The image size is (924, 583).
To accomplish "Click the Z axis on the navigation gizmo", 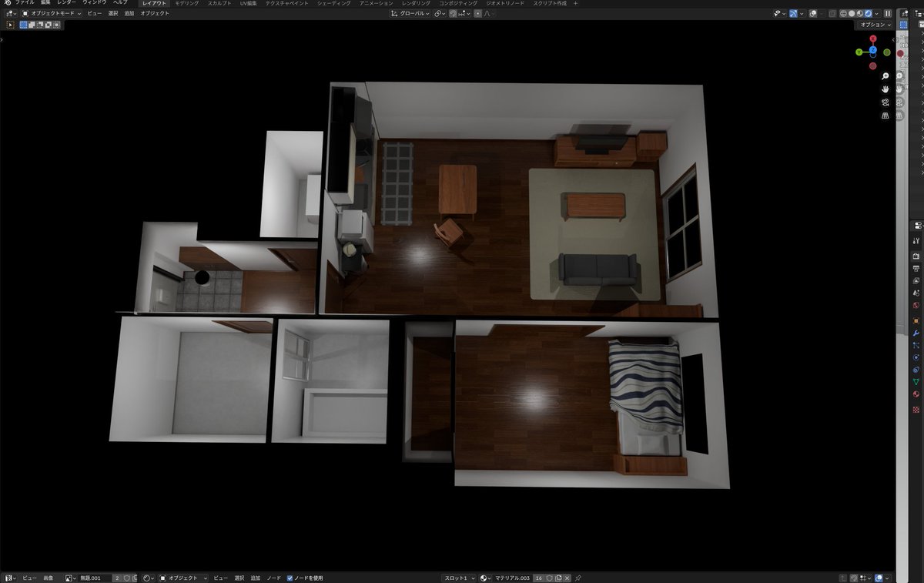I will tap(873, 49).
